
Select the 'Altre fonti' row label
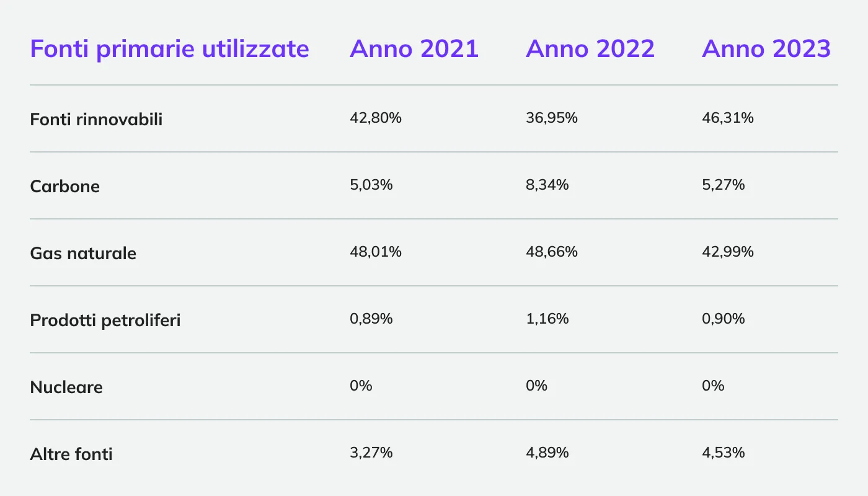pos(71,454)
